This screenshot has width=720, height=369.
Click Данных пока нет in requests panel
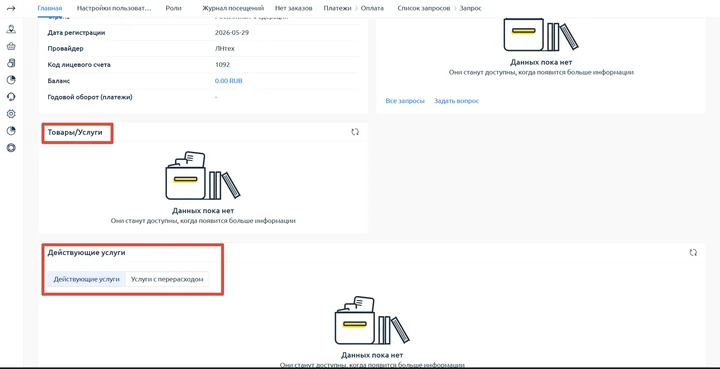(x=541, y=62)
